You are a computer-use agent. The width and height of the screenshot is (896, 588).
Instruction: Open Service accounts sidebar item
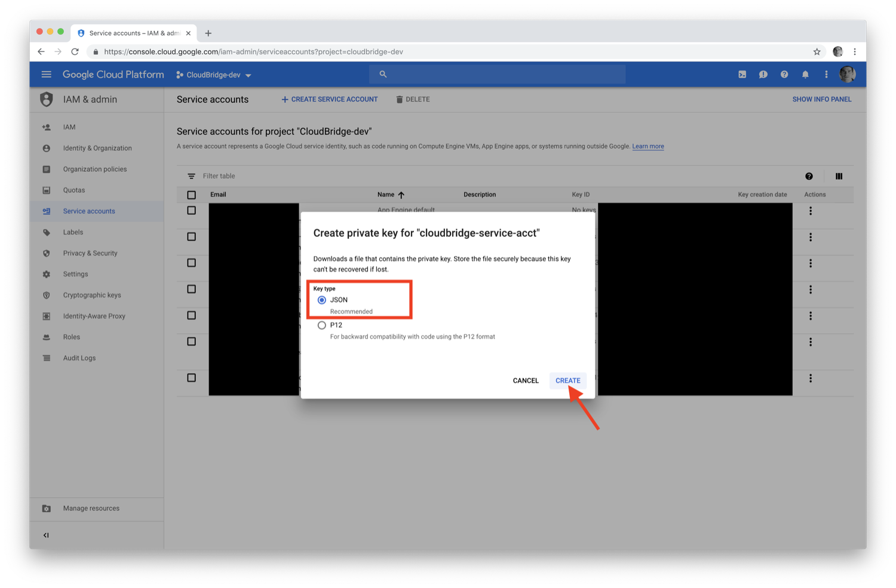(89, 211)
